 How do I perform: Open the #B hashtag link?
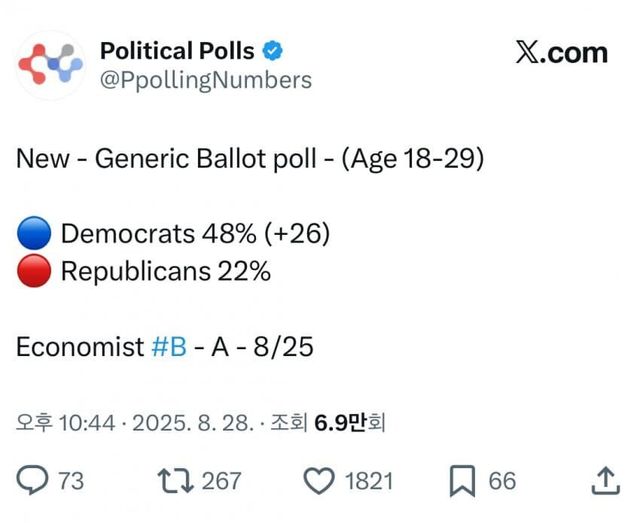[169, 347]
